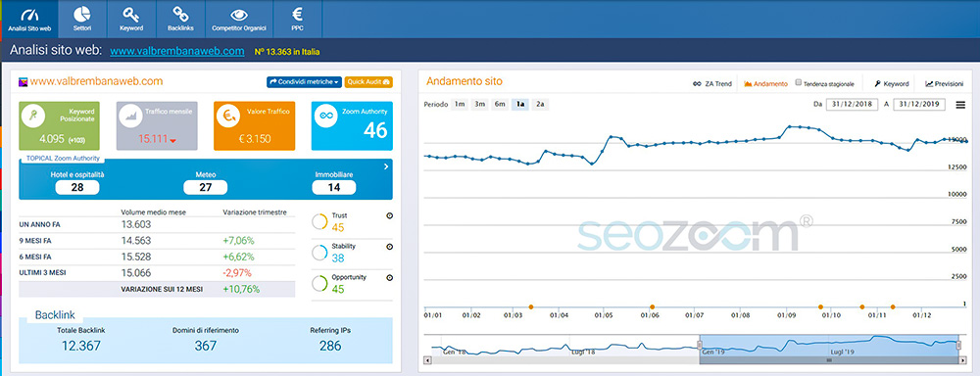Image resolution: width=980 pixels, height=376 pixels.
Task: Set period to 3m
Action: pos(479,105)
